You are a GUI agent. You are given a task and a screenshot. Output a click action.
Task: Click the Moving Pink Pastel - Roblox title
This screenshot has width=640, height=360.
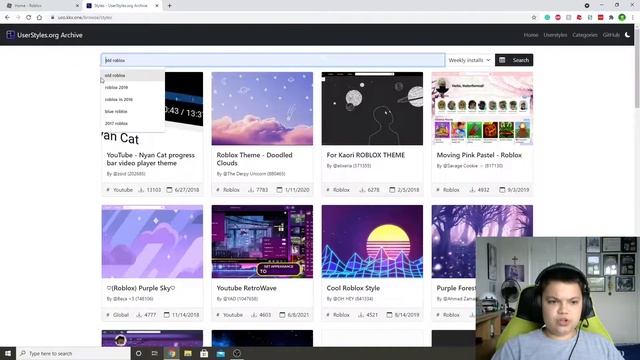[479, 155]
